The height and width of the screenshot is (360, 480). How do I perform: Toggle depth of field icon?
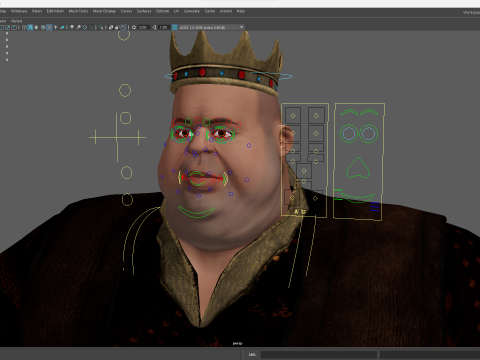[91, 27]
